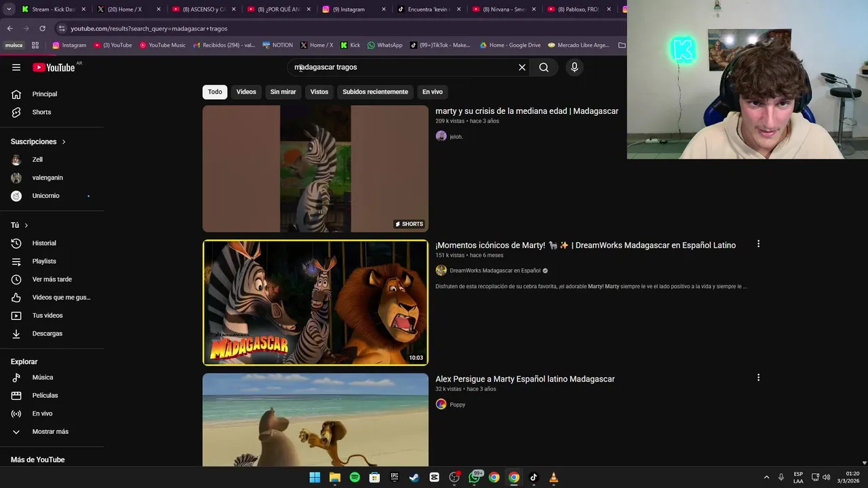Reload the page with the refresh icon
This screenshot has width=868, height=488.
pos(42,28)
